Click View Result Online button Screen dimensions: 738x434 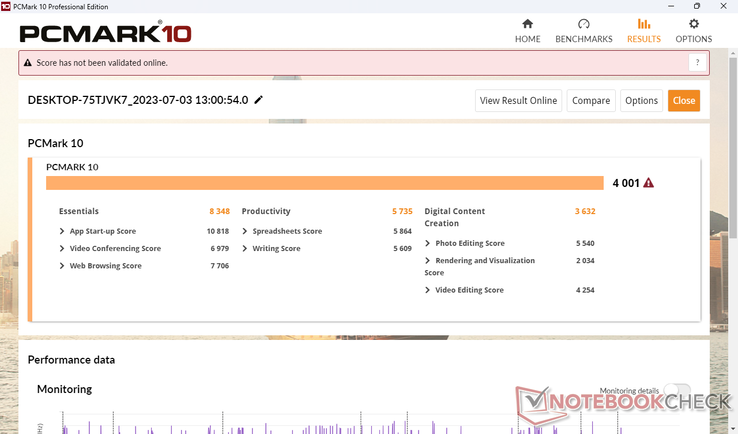coord(518,100)
